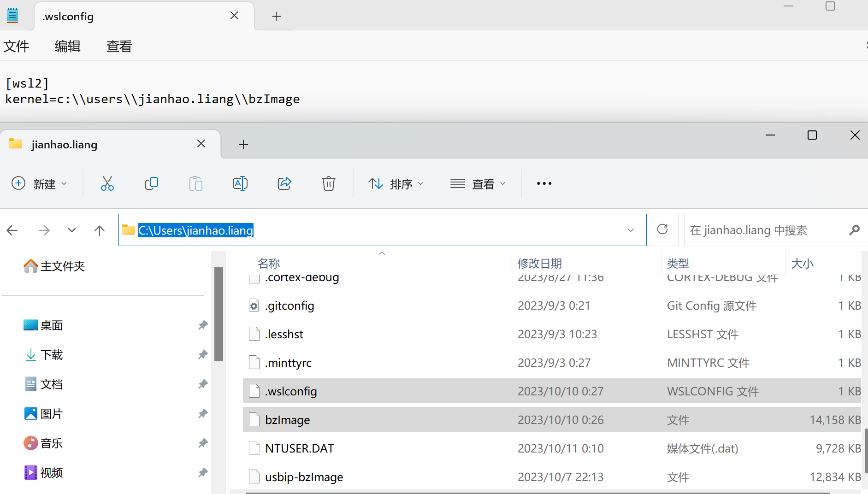The width and height of the screenshot is (868, 494).
Task: Click the [wsl2] line in Notepad
Action: pyautogui.click(x=27, y=83)
